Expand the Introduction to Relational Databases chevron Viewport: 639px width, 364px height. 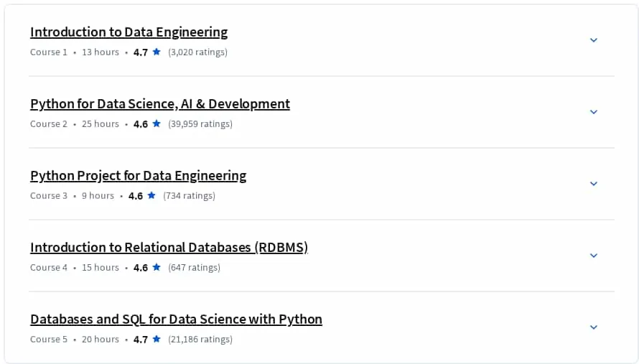tap(594, 255)
